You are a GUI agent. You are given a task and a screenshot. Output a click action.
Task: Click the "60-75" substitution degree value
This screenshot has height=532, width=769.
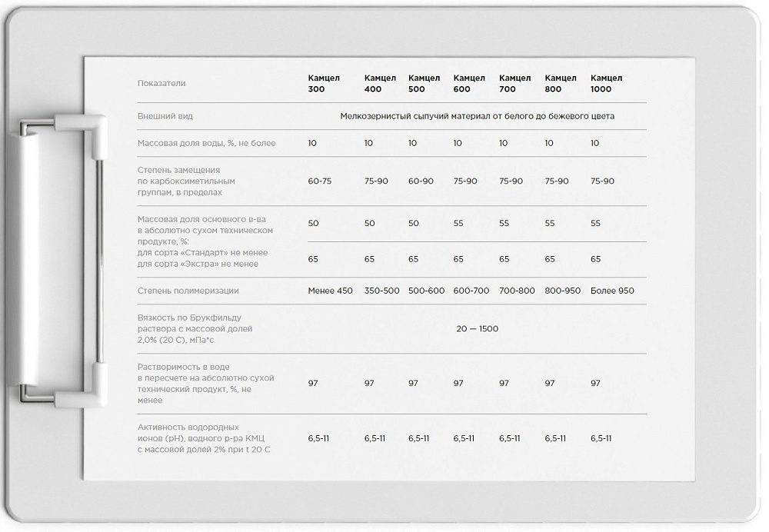[319, 181]
